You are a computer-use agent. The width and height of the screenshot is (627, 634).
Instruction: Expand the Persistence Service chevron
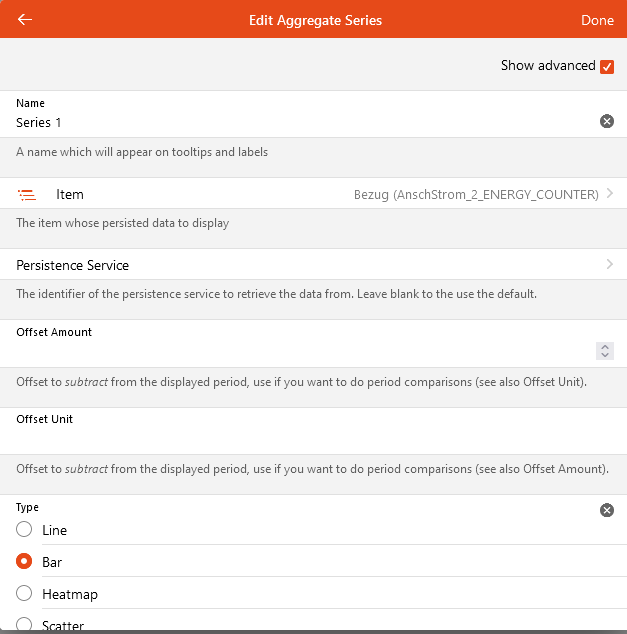pos(609,265)
